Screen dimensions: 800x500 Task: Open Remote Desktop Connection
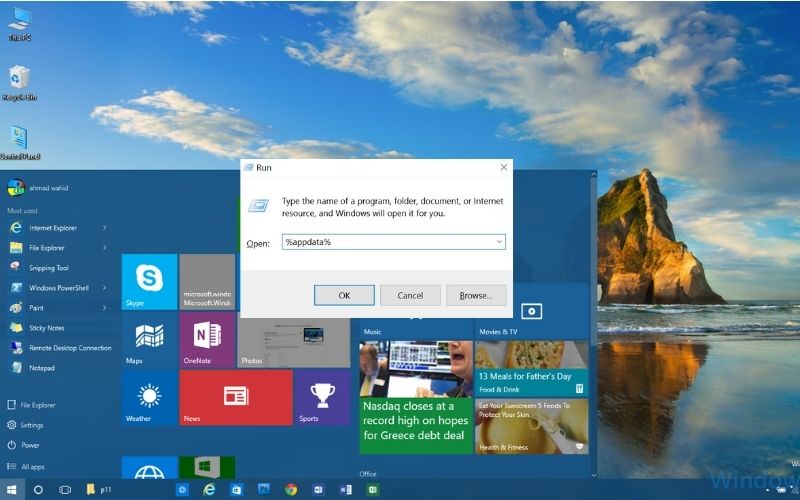[x=70, y=348]
